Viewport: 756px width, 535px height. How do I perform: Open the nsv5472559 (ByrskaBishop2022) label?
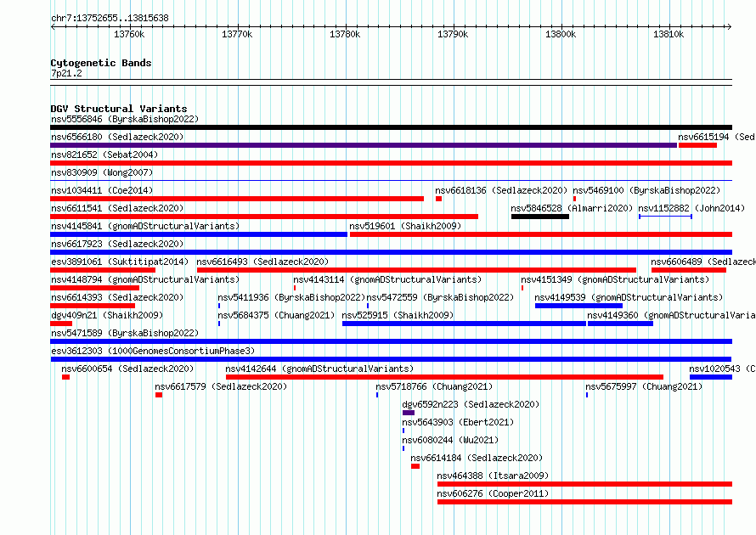click(440, 297)
